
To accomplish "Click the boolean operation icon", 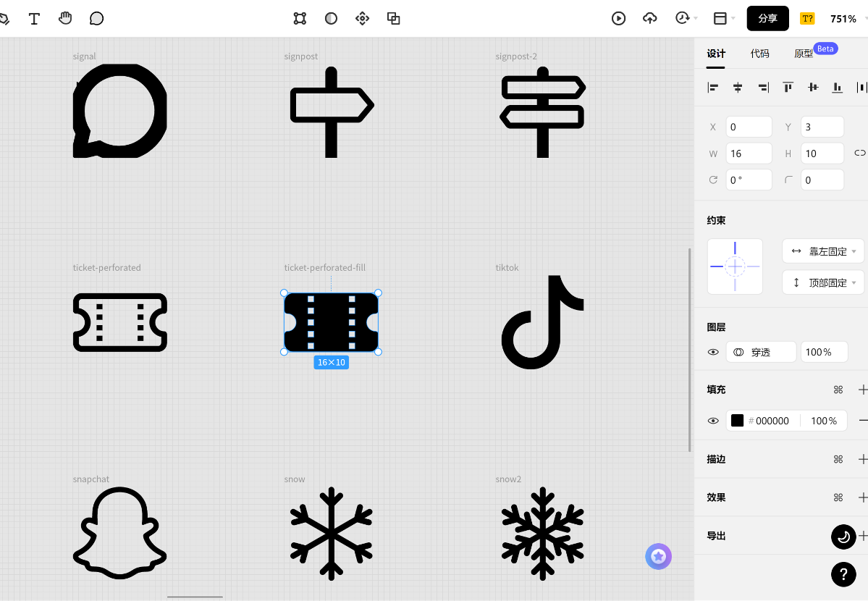I will [x=394, y=18].
